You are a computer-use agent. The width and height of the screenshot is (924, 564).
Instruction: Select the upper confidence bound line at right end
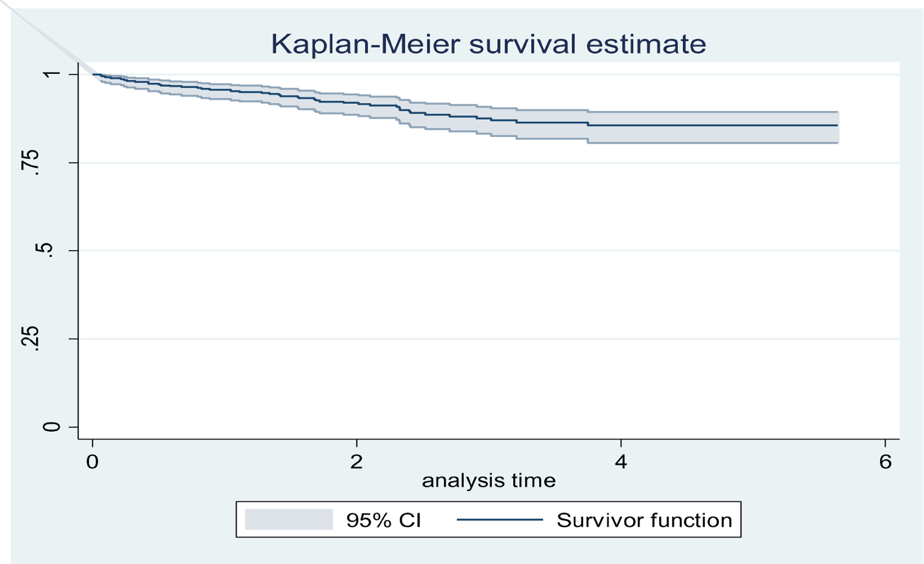click(x=837, y=112)
